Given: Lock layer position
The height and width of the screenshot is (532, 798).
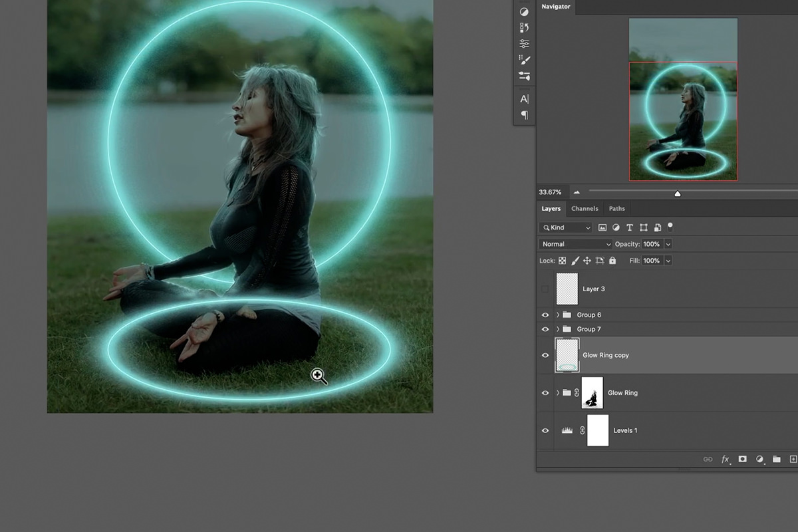Looking at the screenshot, I should coord(587,261).
